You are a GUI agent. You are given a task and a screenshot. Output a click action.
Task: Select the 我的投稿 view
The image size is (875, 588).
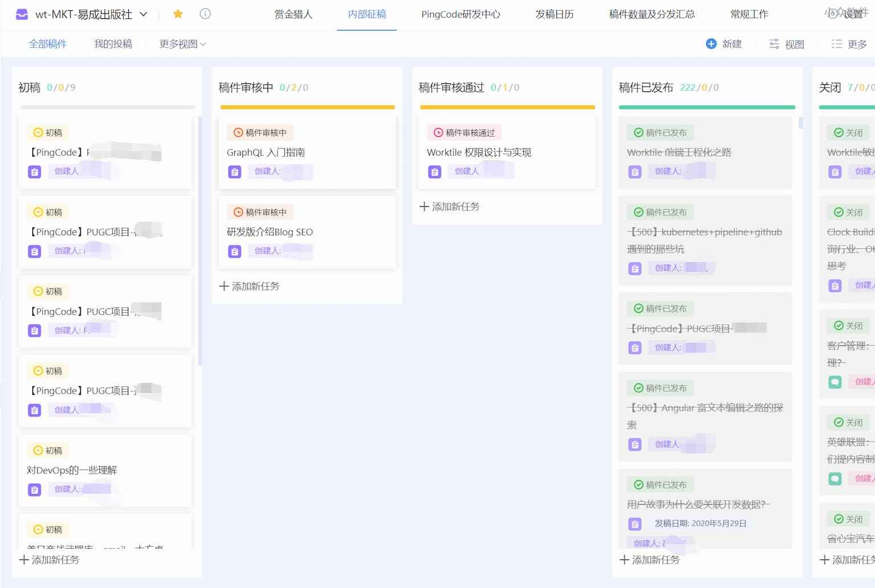113,44
